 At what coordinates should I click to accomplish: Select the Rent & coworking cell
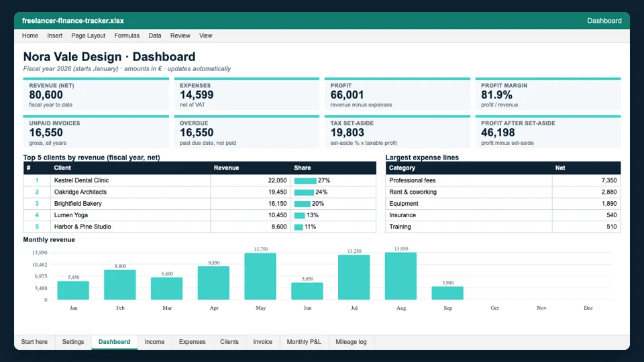[469, 192]
